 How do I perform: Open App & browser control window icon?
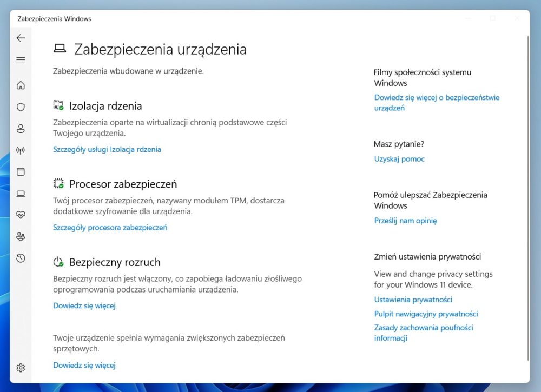pos(21,172)
